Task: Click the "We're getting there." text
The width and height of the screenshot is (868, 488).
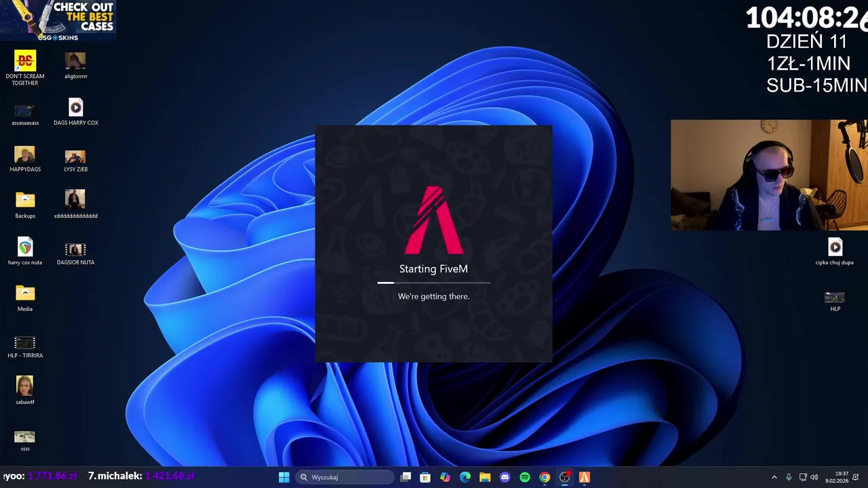Action: tap(434, 296)
